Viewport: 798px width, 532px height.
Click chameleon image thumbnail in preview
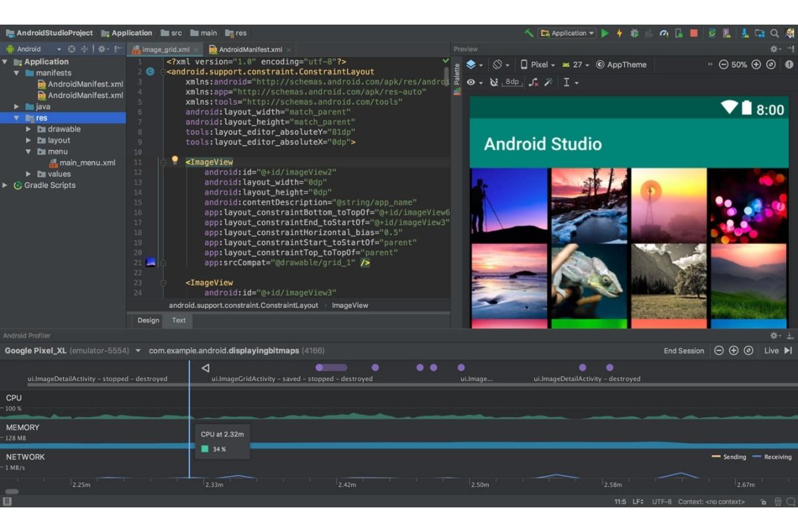point(588,281)
